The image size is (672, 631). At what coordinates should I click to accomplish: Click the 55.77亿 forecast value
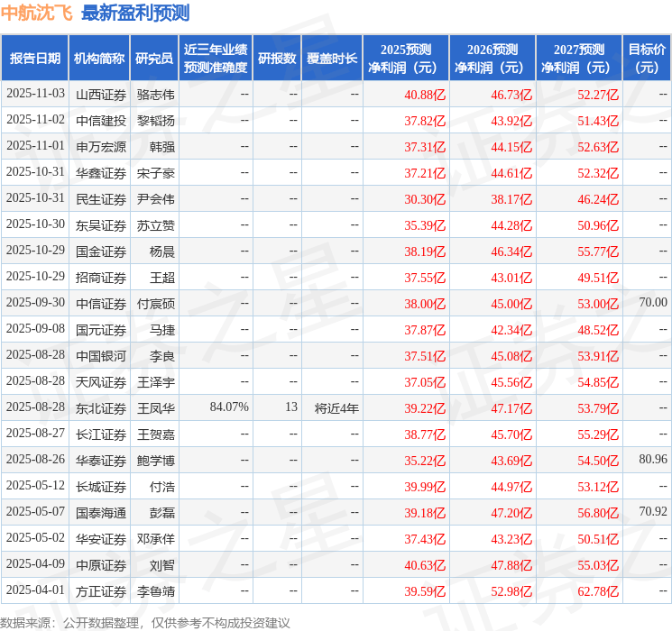pyautogui.click(x=598, y=251)
